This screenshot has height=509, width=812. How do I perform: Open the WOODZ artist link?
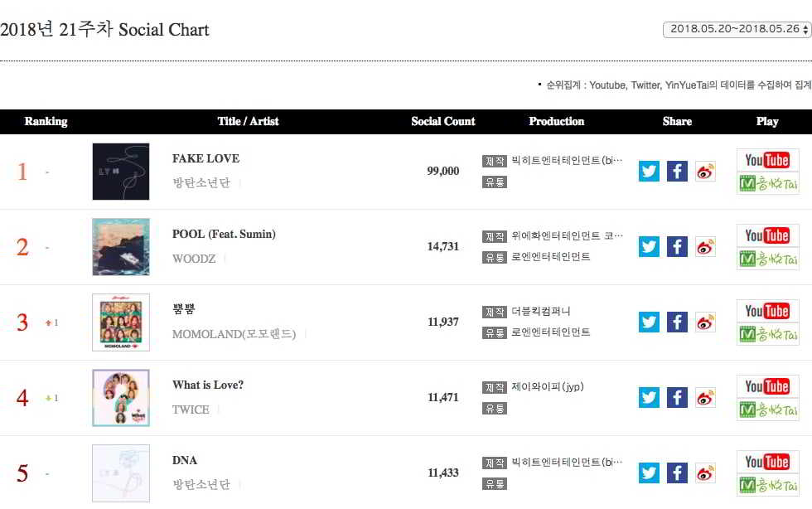click(193, 259)
